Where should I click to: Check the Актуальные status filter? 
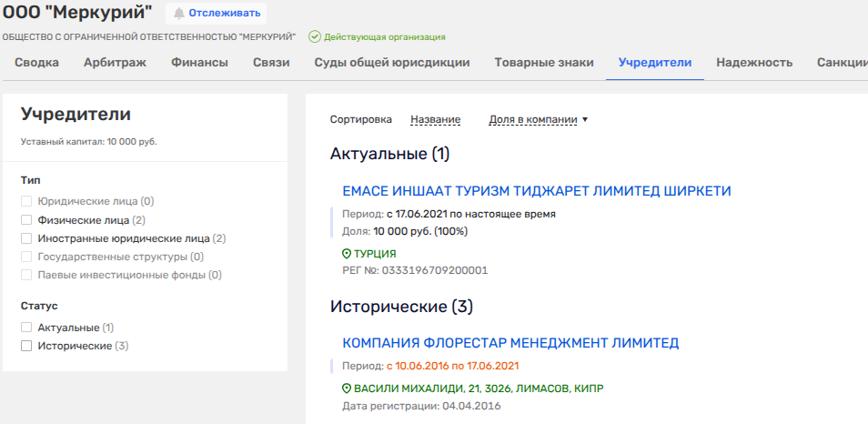26,328
